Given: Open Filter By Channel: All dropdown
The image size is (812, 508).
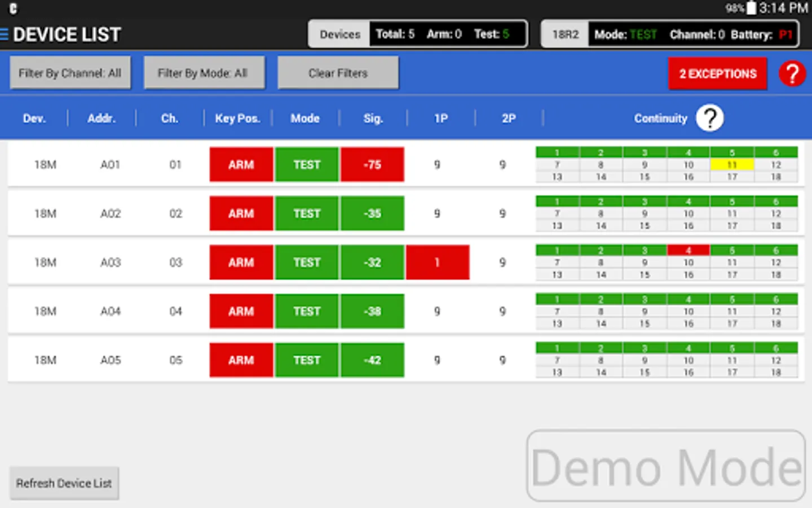Looking at the screenshot, I should (70, 73).
